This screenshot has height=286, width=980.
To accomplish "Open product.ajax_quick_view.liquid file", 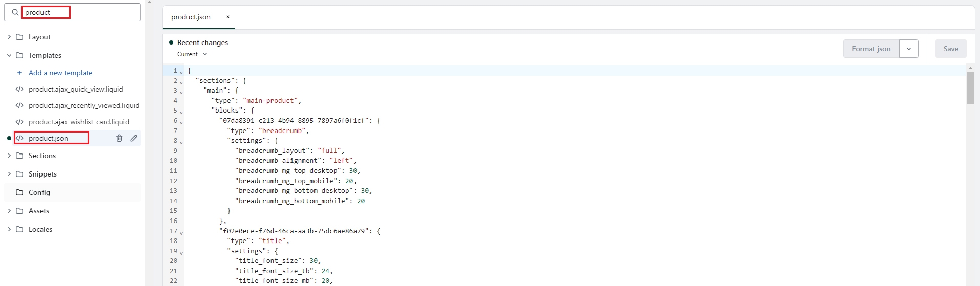I will (x=76, y=89).
